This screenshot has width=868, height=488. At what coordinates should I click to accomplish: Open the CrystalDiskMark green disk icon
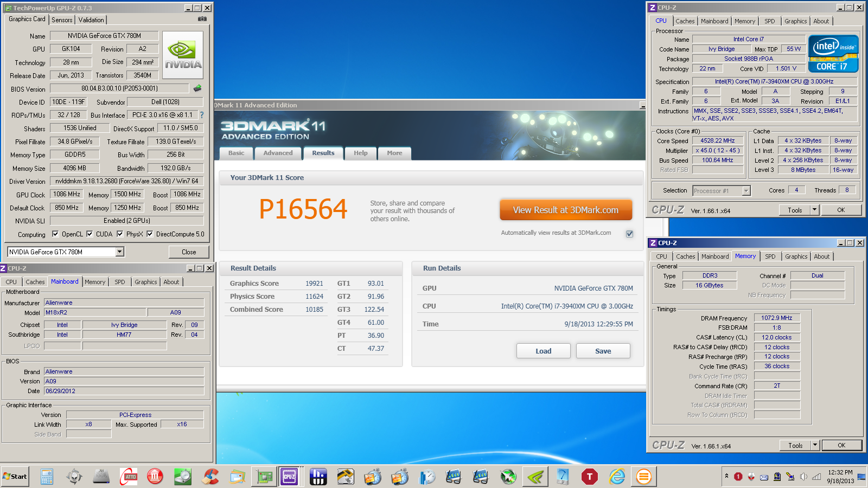[x=183, y=477]
